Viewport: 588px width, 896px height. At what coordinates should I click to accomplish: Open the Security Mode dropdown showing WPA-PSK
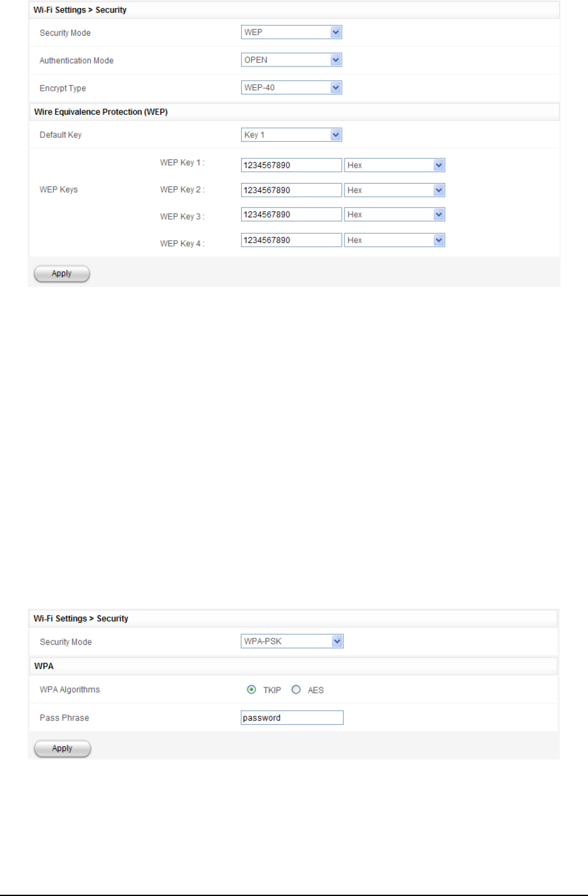pyautogui.click(x=292, y=642)
